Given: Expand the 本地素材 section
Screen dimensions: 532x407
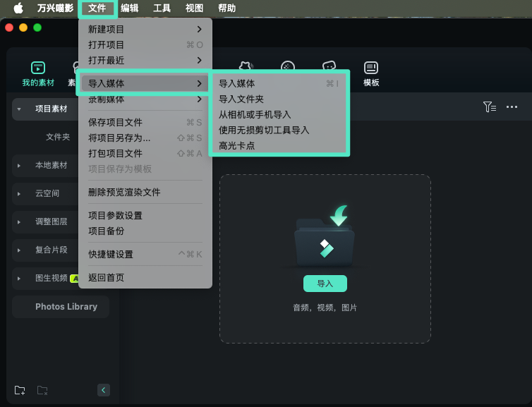Looking at the screenshot, I should [19, 166].
